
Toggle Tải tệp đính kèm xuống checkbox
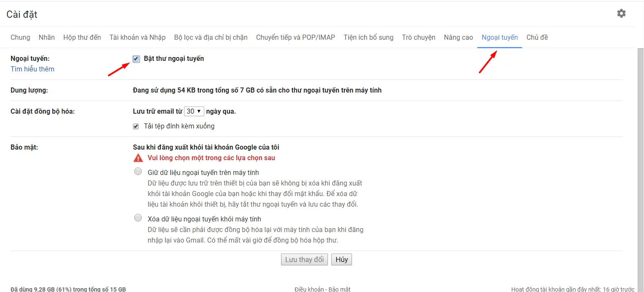(136, 126)
